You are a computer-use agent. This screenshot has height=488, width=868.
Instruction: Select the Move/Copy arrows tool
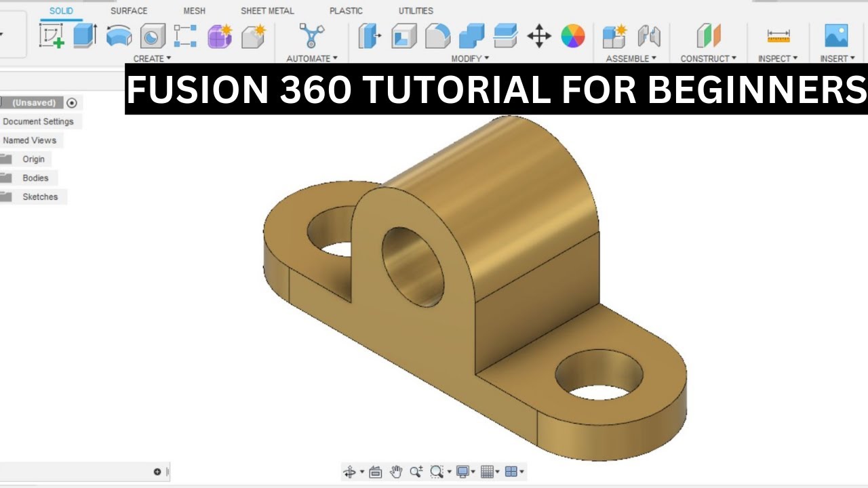(x=539, y=36)
